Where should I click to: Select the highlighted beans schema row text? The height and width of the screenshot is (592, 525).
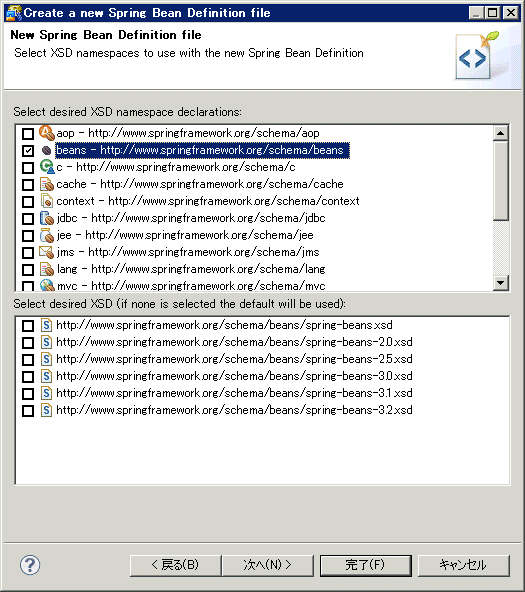click(202, 150)
